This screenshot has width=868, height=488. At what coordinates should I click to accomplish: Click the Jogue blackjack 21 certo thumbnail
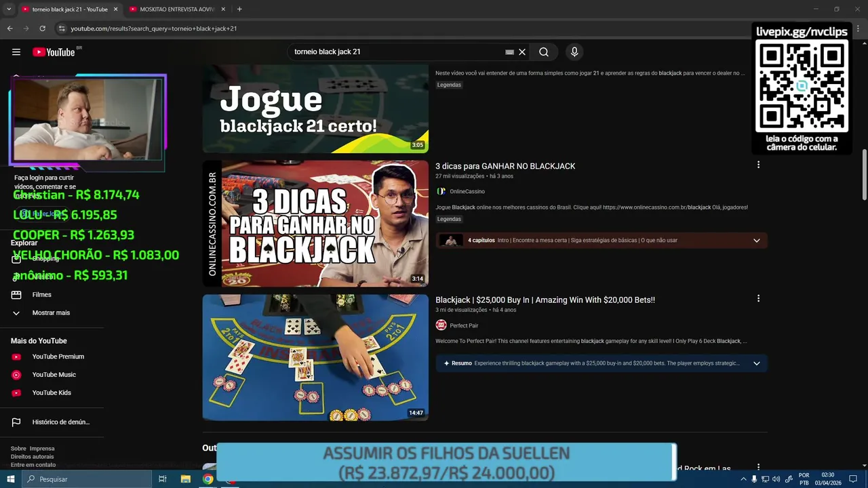click(315, 108)
